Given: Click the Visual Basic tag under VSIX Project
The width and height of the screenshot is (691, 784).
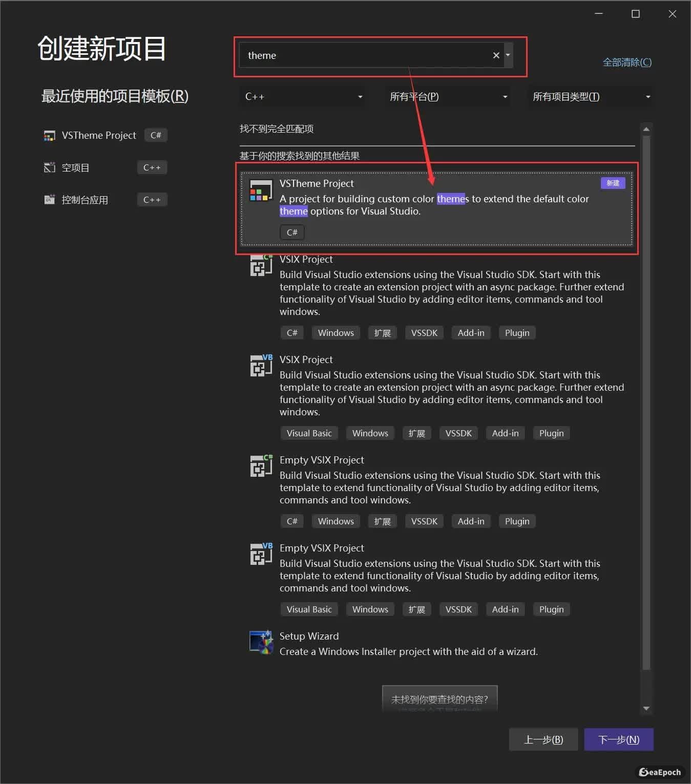Looking at the screenshot, I should 309,433.
